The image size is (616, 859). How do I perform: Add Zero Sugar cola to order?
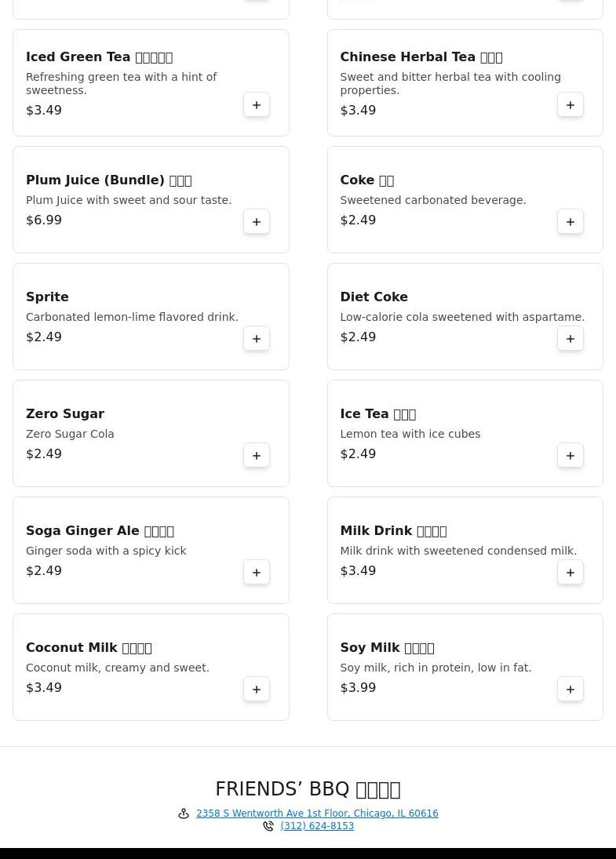click(257, 456)
